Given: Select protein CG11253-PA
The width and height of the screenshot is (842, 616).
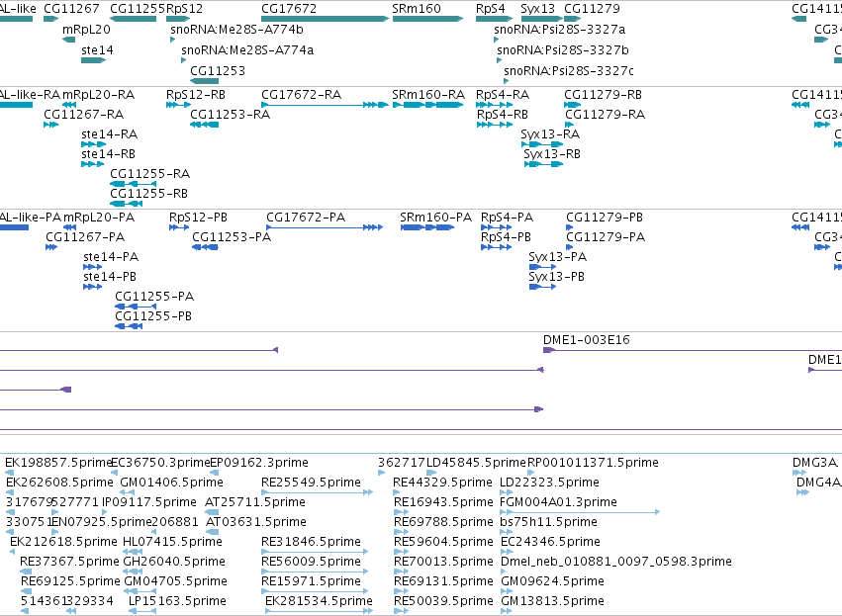Looking at the screenshot, I should pyautogui.click(x=232, y=237).
